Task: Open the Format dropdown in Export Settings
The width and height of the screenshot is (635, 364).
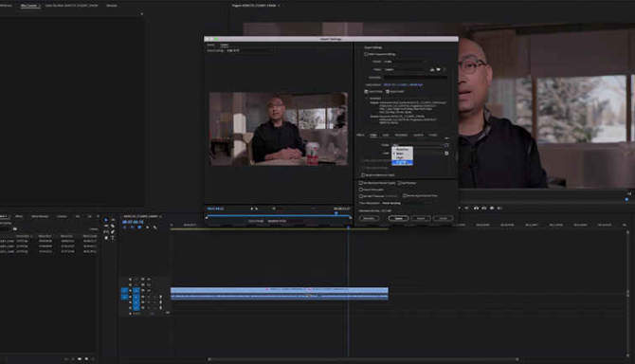Action: 404,62
